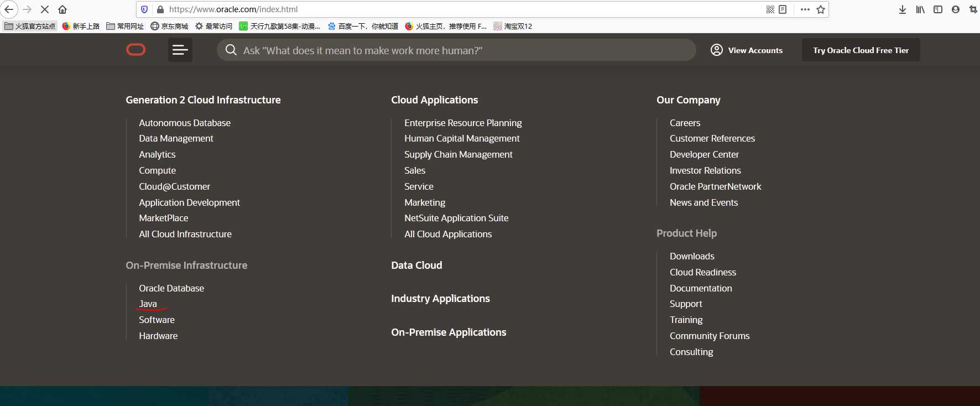Click the red Oracle logo
Image resolution: width=980 pixels, height=406 pixels.
tap(136, 50)
